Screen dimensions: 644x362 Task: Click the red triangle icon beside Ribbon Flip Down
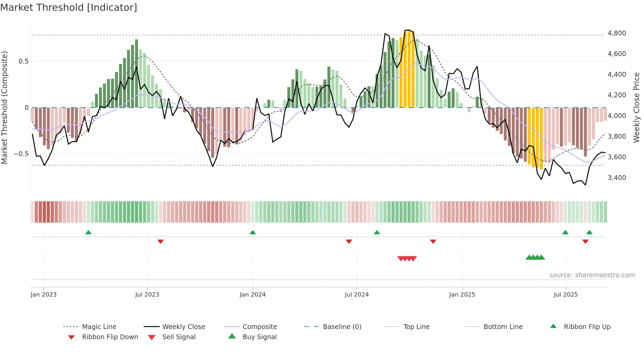71,337
